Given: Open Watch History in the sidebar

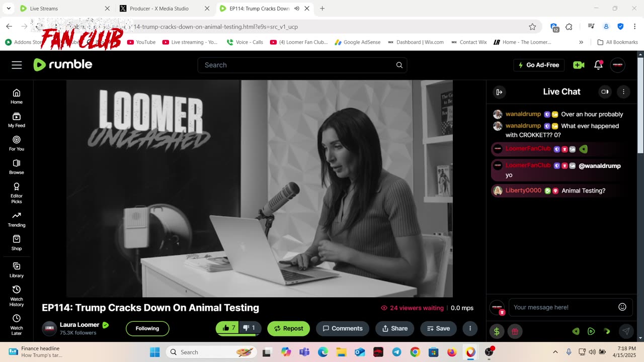Looking at the screenshot, I should pyautogui.click(x=17, y=296).
